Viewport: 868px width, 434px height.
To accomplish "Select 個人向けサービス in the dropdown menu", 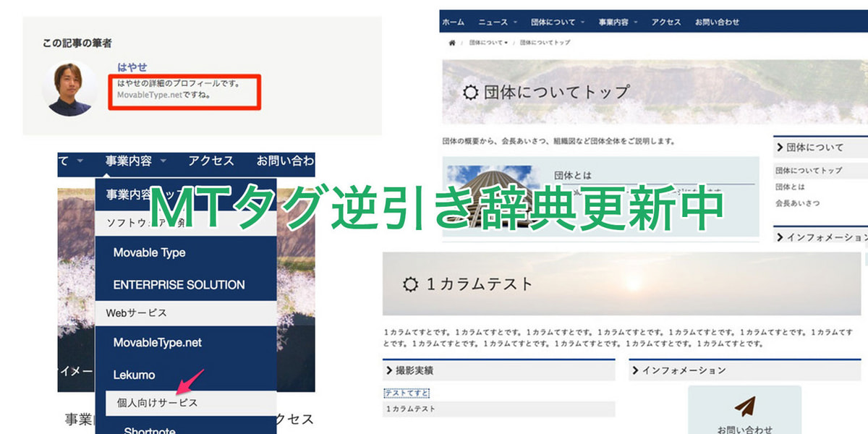I will pos(157,403).
